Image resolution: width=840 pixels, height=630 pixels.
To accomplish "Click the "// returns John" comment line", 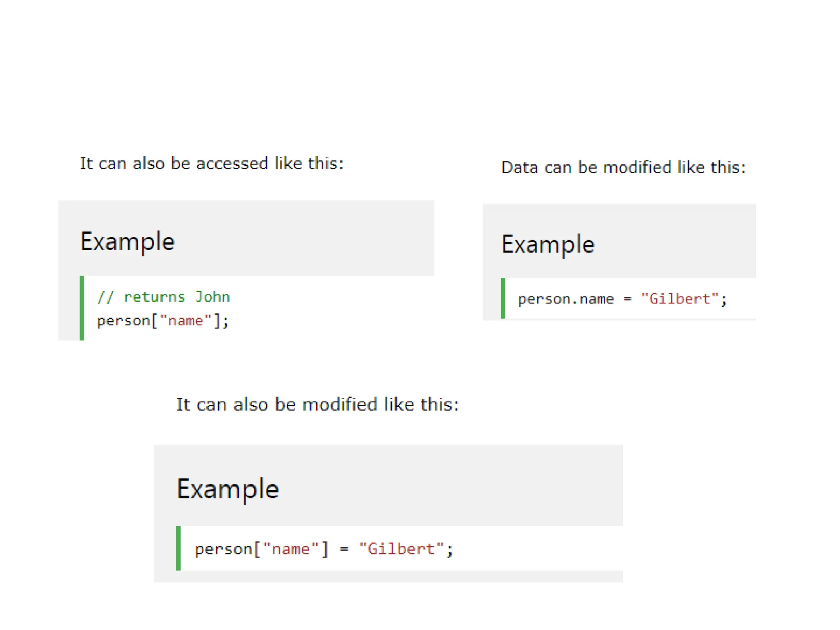I will (x=163, y=297).
